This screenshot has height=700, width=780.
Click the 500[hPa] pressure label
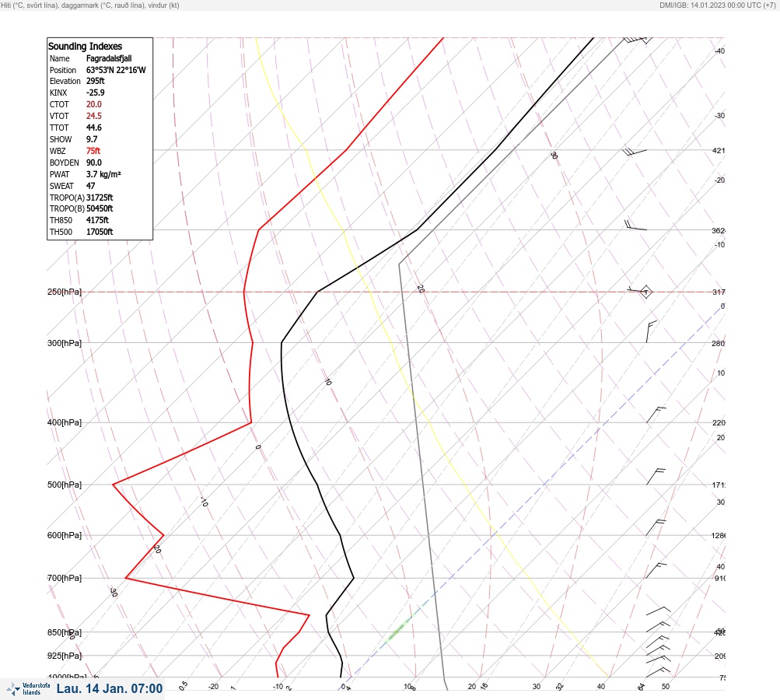[65, 485]
